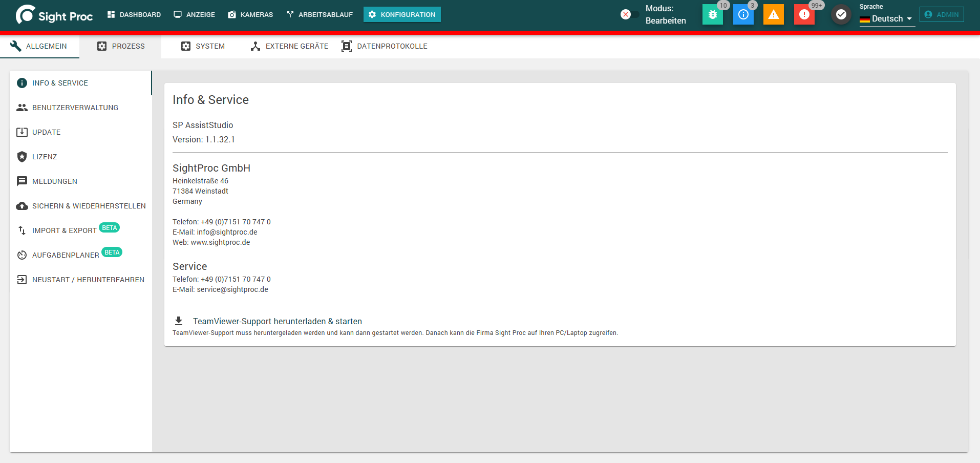Click the round checkmark status icon
The image size is (980, 463).
click(x=841, y=14)
